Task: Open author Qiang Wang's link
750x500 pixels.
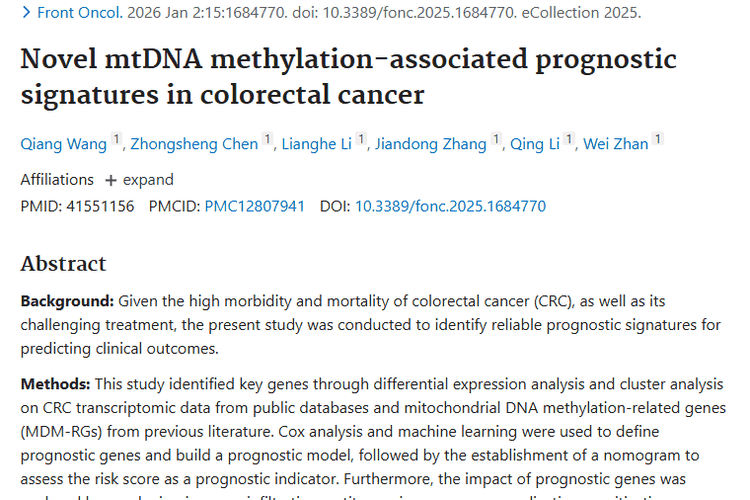Action: click(63, 144)
